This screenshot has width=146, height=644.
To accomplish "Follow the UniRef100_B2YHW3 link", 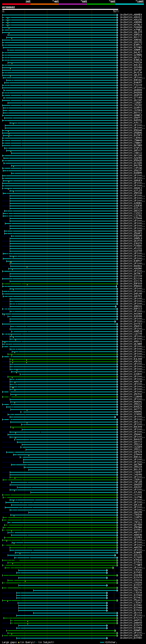I will 131,48.
